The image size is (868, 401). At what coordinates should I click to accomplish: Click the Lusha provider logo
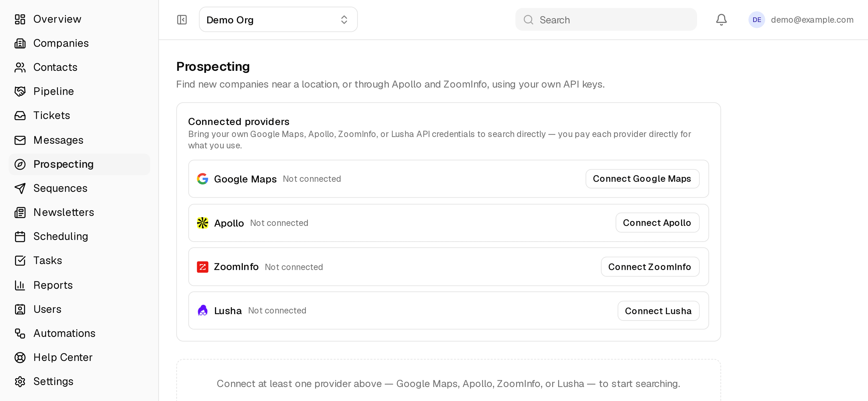coord(203,311)
